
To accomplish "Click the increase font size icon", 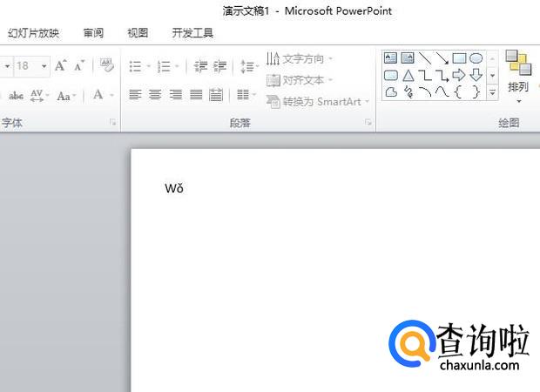I will point(60,65).
